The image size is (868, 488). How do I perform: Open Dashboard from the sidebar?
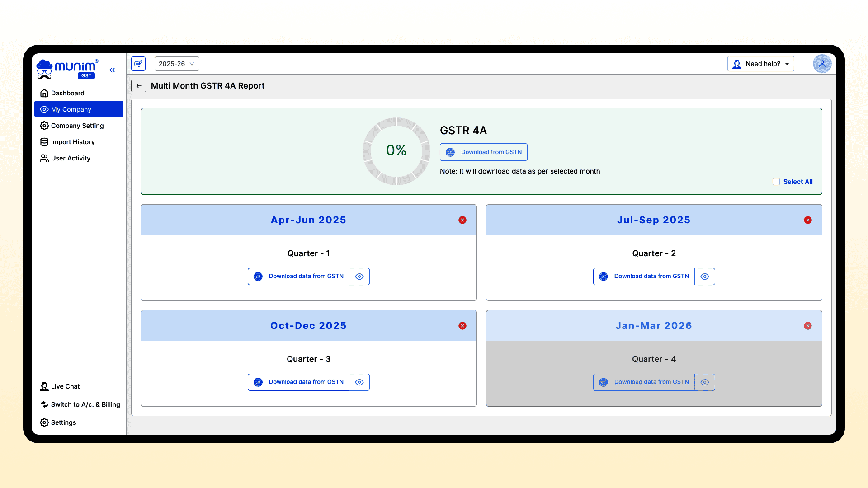(x=68, y=93)
